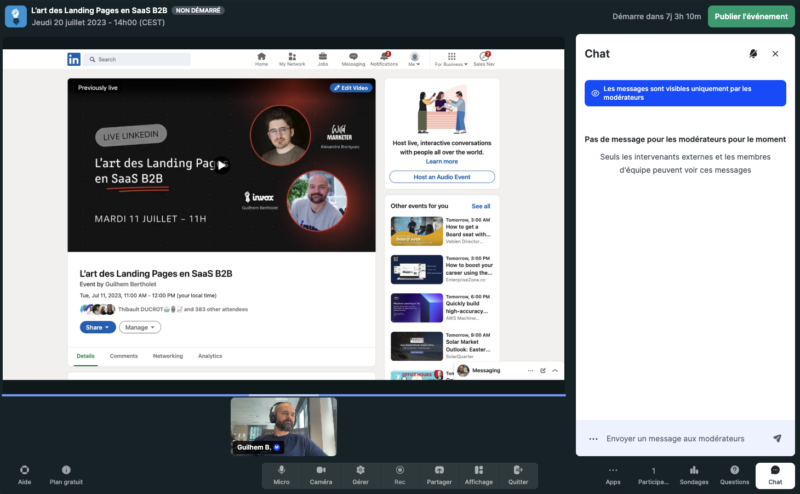
Task: Open LinkedIn My Network
Action: tap(292, 59)
